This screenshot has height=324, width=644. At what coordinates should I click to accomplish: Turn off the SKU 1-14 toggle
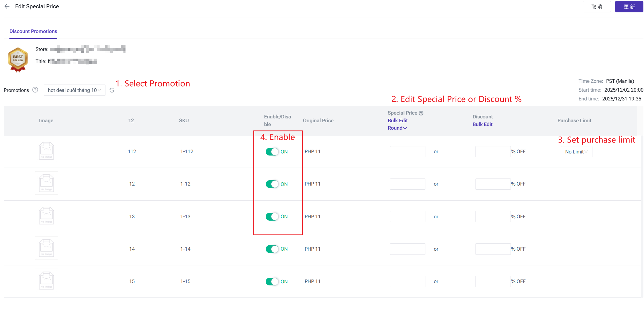tap(272, 249)
